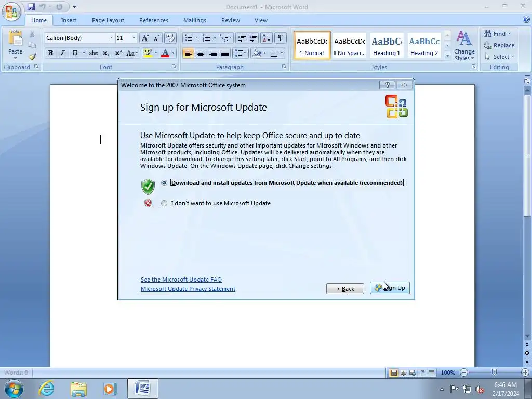
Task: Select 'I don't want to use Microsoft Update'
Action: pos(164,203)
